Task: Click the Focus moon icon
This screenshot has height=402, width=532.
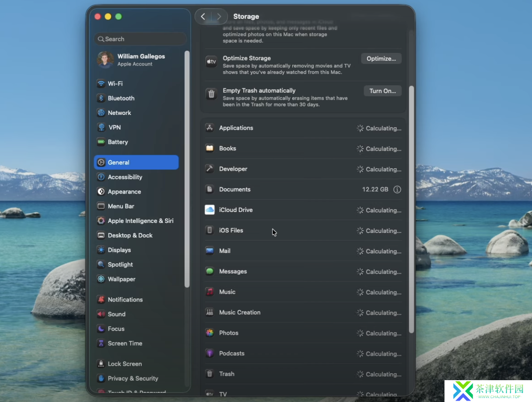Action: pos(101,329)
